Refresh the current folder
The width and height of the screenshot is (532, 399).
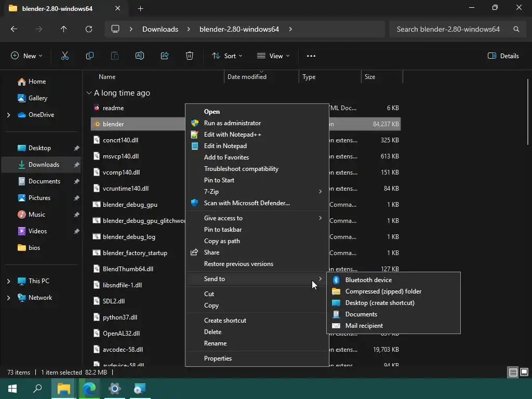[89, 29]
